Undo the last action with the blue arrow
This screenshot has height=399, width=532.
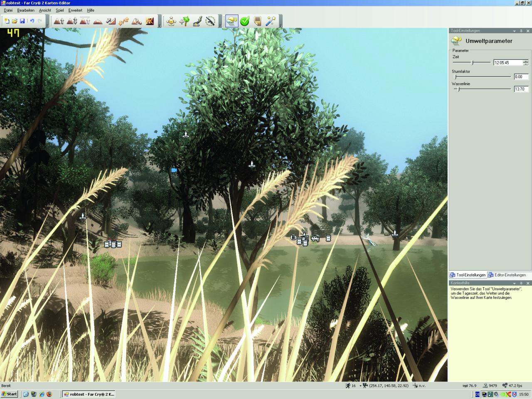pos(32,21)
